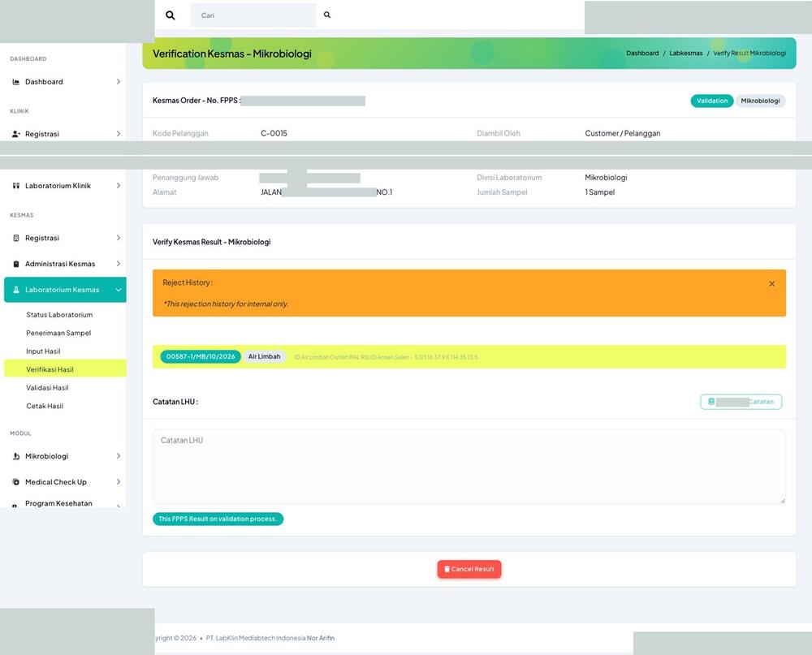Click the Laboratorium Kesmas flask icon
Viewport: 812px width, 655px height.
pos(16,290)
